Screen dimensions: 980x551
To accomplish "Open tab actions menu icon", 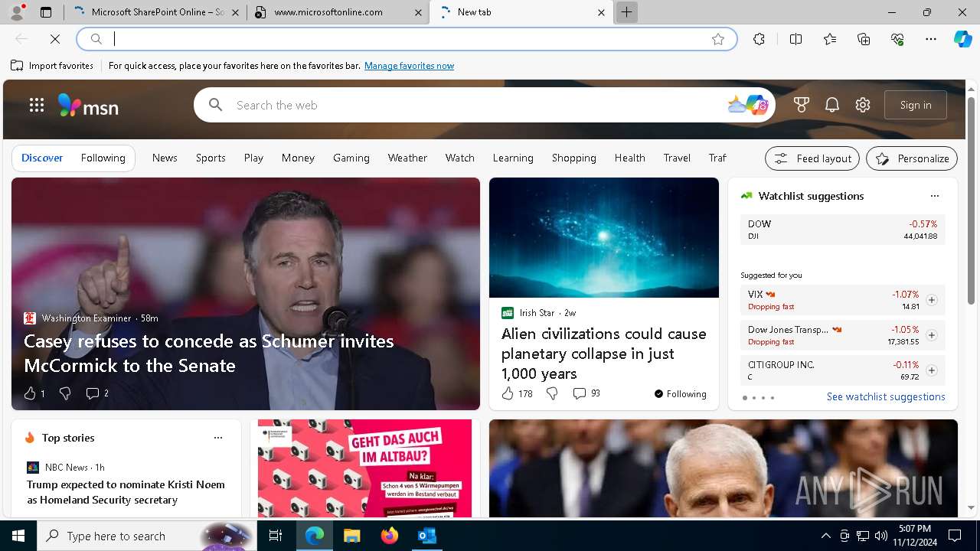I will (46, 12).
